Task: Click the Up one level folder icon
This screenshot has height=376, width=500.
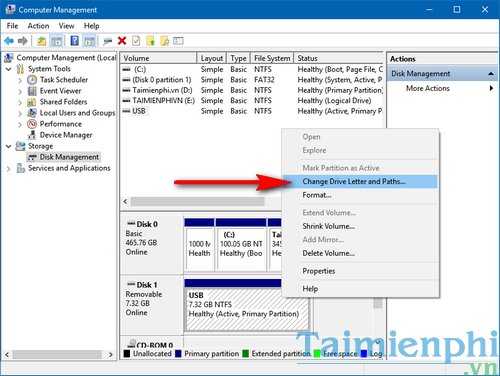Action: 41,41
